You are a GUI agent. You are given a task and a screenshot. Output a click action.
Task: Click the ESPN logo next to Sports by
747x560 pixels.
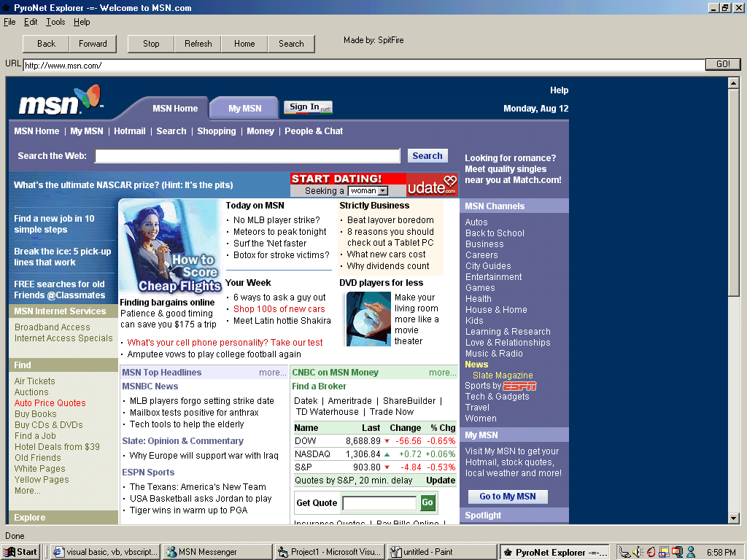click(519, 386)
